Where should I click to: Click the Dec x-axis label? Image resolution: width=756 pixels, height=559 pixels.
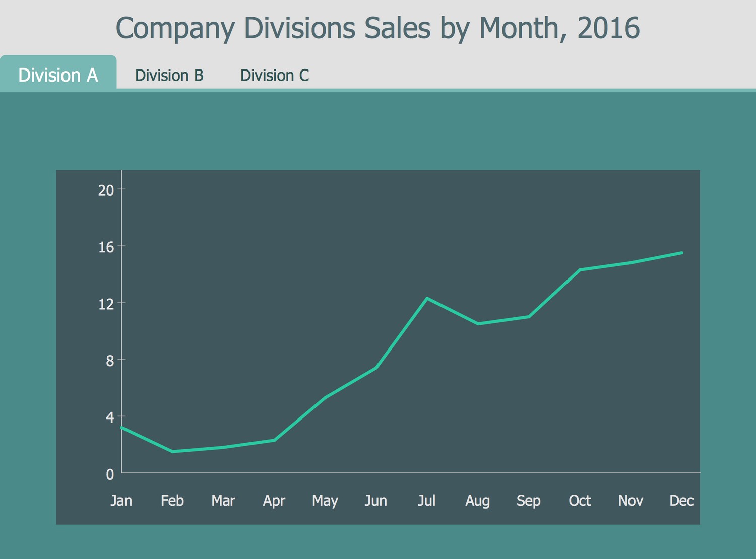point(681,501)
